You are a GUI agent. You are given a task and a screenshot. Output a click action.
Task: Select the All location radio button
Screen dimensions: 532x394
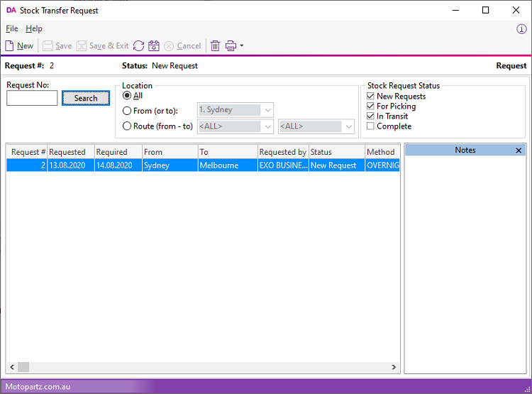pyautogui.click(x=127, y=96)
